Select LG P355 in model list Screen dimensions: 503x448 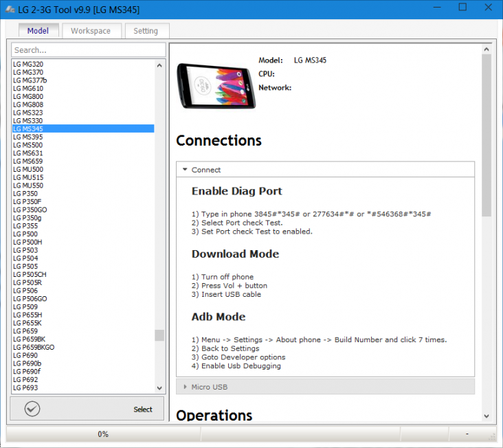tap(83, 226)
